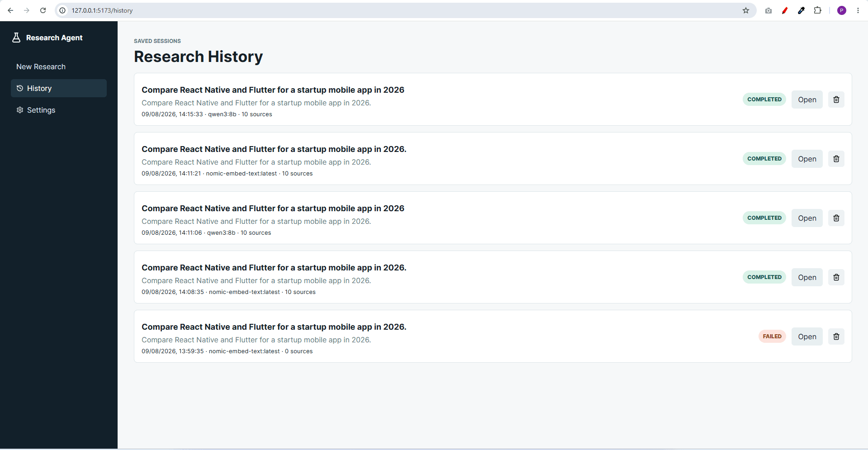Click the Research Agent flask logo

click(x=16, y=38)
